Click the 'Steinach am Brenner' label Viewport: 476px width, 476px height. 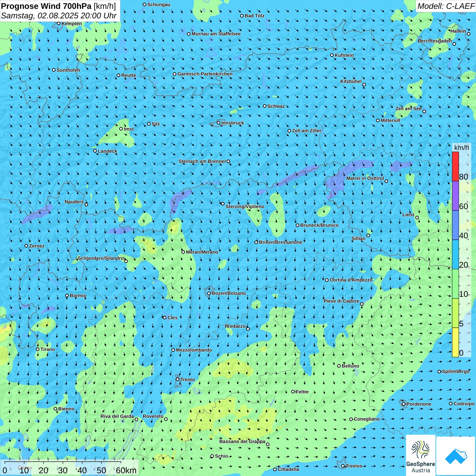(202, 161)
